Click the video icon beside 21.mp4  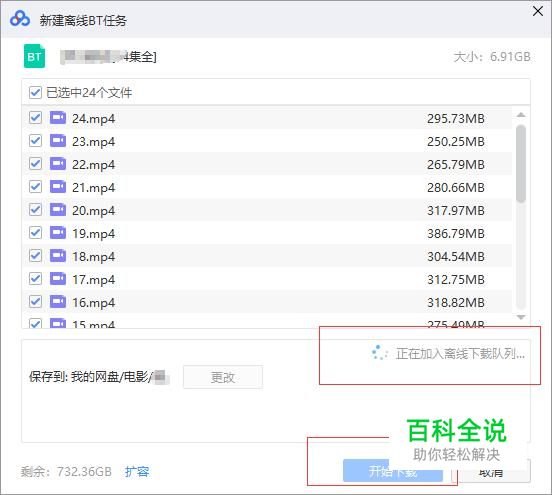coord(58,187)
